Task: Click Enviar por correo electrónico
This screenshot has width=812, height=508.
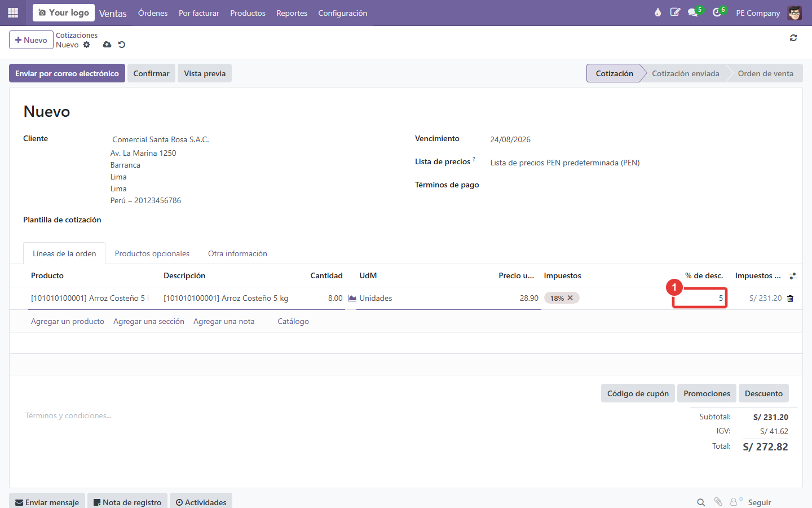Action: click(67, 73)
